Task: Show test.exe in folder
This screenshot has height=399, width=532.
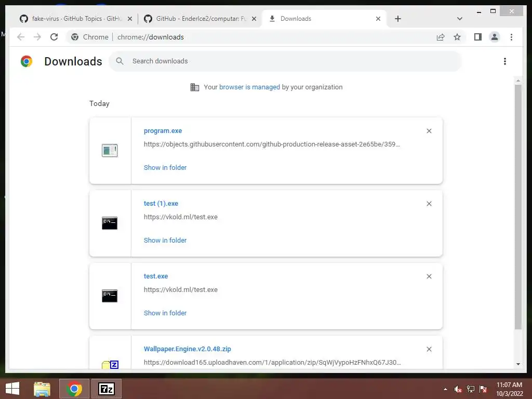Action: 165,313
